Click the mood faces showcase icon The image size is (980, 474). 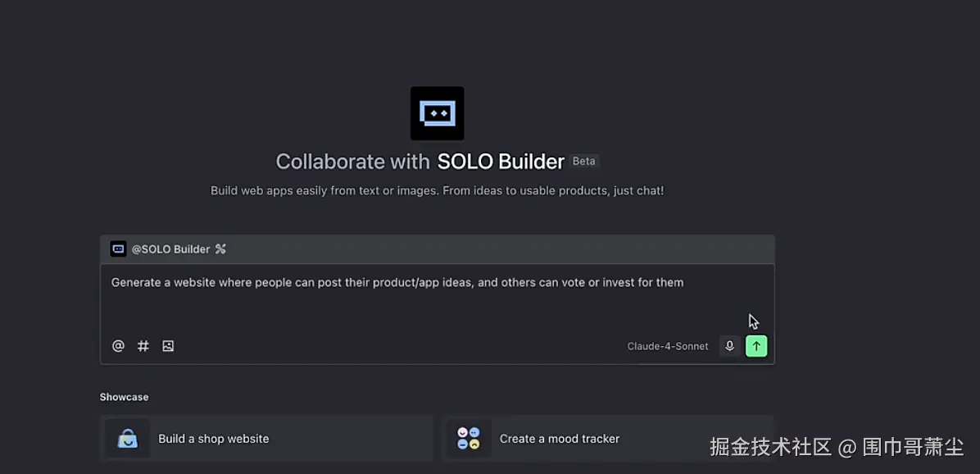click(x=468, y=439)
